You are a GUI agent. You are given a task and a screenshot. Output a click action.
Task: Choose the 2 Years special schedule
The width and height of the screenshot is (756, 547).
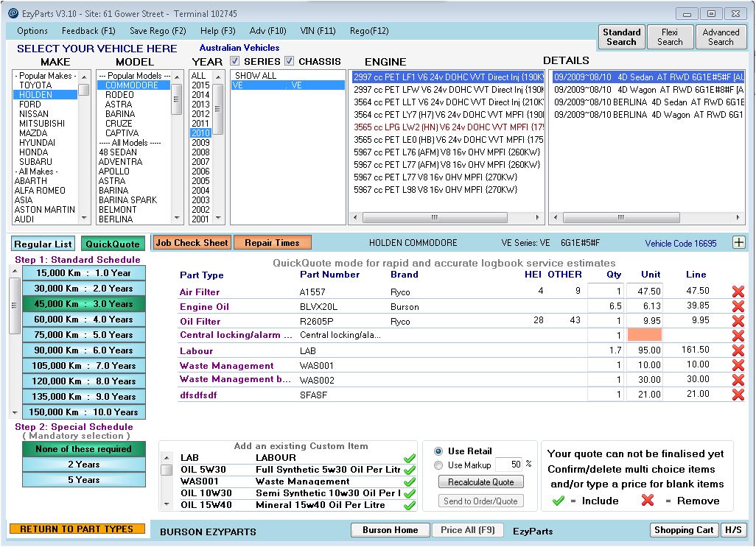84,465
